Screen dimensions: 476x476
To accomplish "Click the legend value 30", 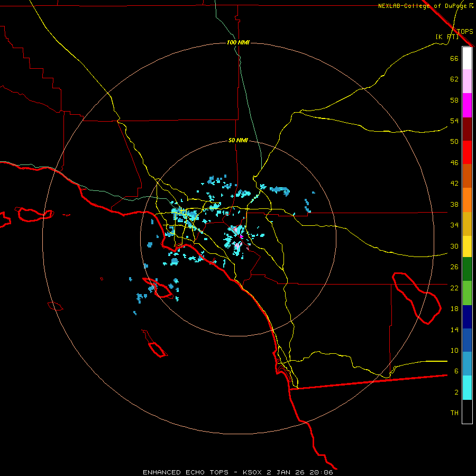I will pos(454,246).
